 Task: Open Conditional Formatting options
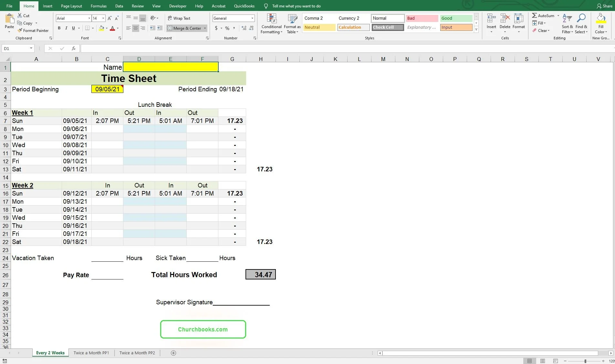(x=271, y=24)
